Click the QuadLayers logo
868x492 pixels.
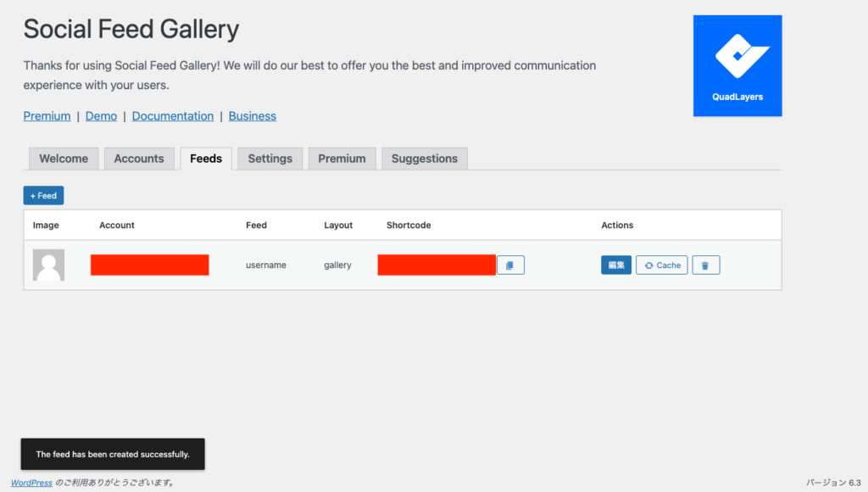pyautogui.click(x=737, y=66)
